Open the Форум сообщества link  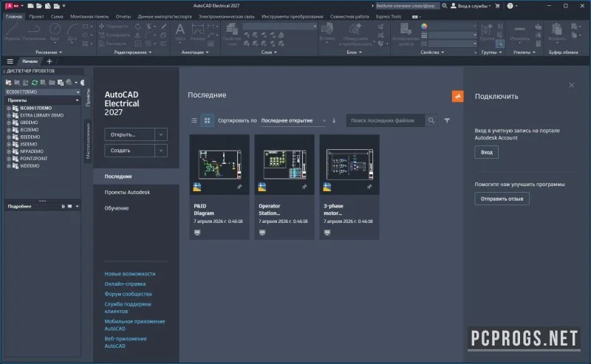tap(128, 294)
